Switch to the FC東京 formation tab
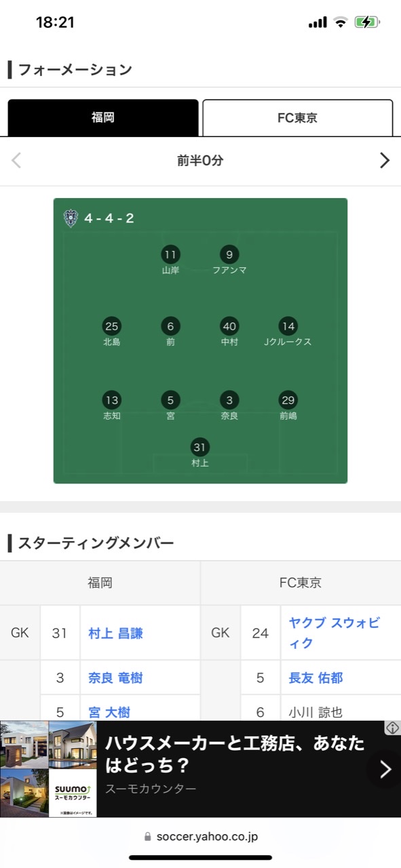The height and width of the screenshot is (868, 401). 297,118
